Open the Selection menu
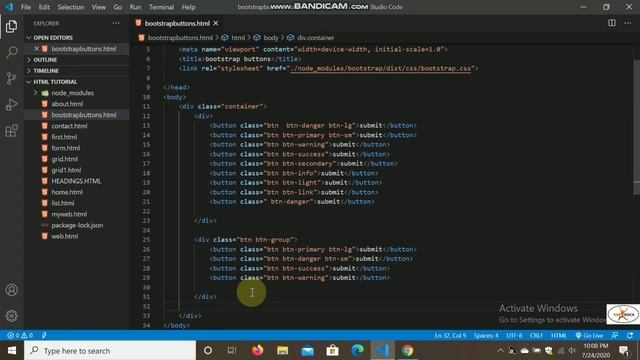This screenshot has width=640, height=360. coord(71,7)
